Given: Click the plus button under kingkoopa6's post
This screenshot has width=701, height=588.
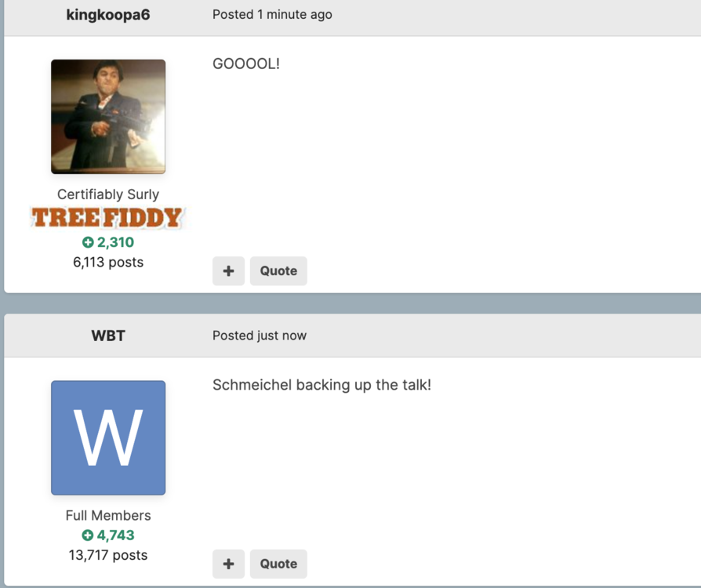Looking at the screenshot, I should (x=228, y=271).
